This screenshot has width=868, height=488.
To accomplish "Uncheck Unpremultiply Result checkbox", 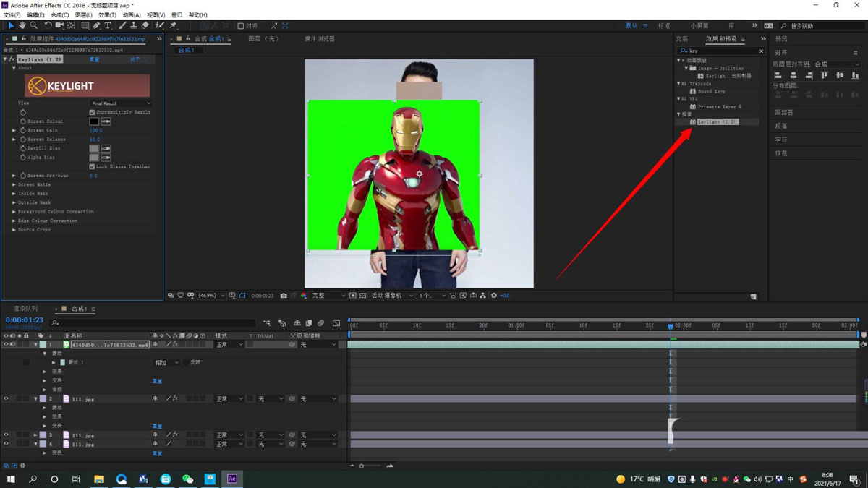I will pos(92,112).
